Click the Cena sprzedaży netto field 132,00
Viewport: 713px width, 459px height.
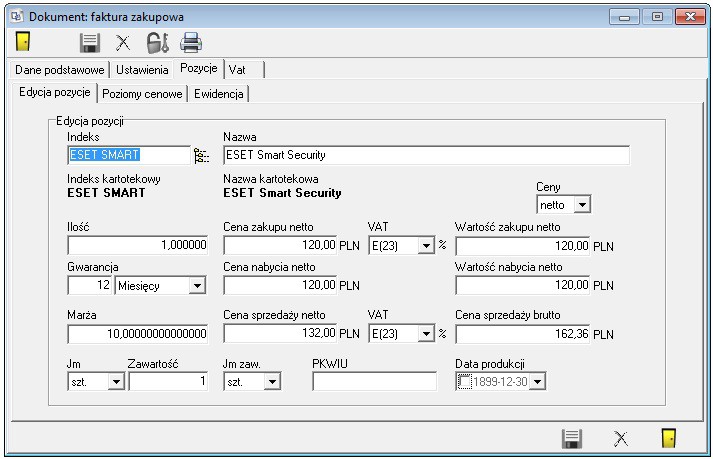tap(280, 333)
